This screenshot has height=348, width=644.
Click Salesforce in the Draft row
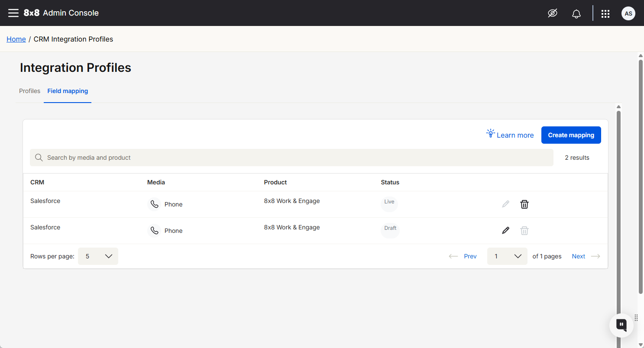pos(45,227)
